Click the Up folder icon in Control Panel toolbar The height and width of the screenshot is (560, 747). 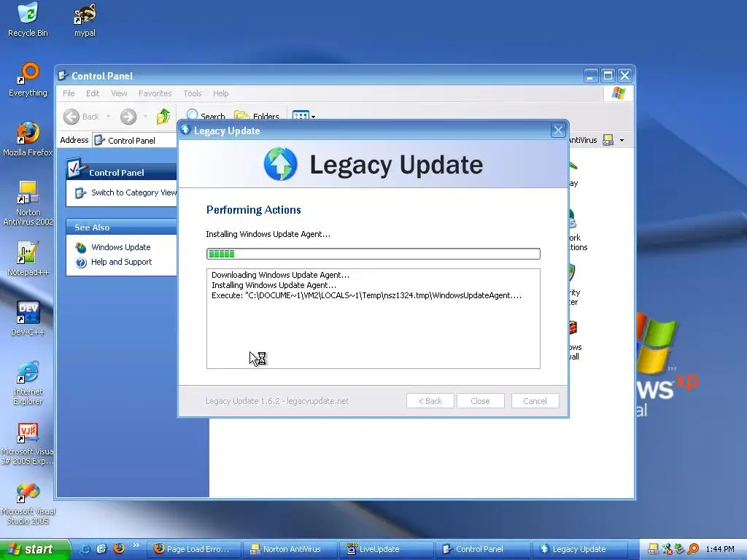pos(163,116)
